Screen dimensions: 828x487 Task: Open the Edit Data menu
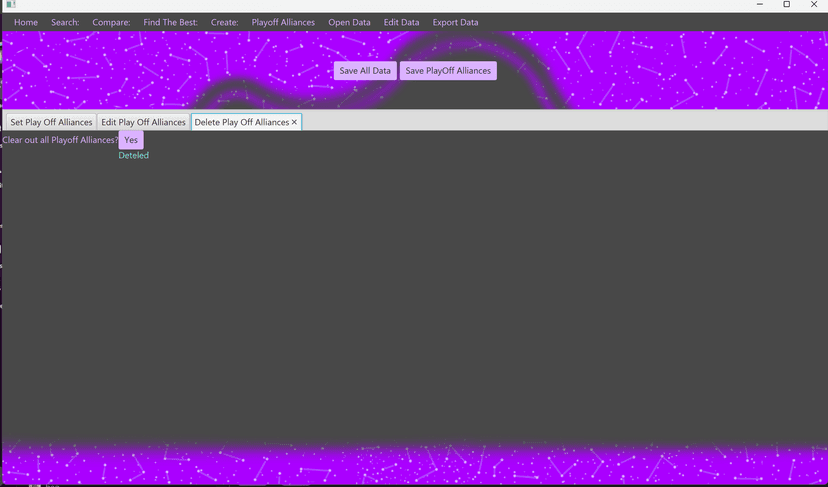[x=401, y=22]
